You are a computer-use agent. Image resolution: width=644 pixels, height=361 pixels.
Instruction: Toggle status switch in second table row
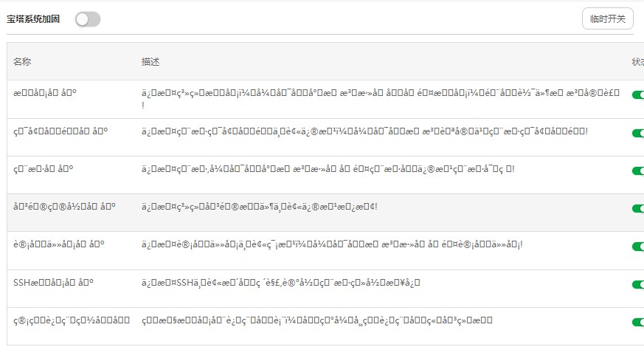(x=638, y=133)
